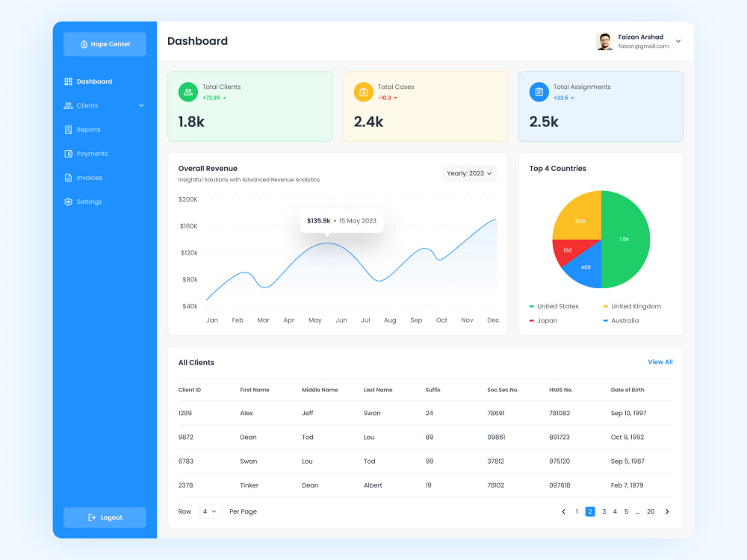Click the First Name column header
The image size is (747, 560).
pyautogui.click(x=255, y=390)
